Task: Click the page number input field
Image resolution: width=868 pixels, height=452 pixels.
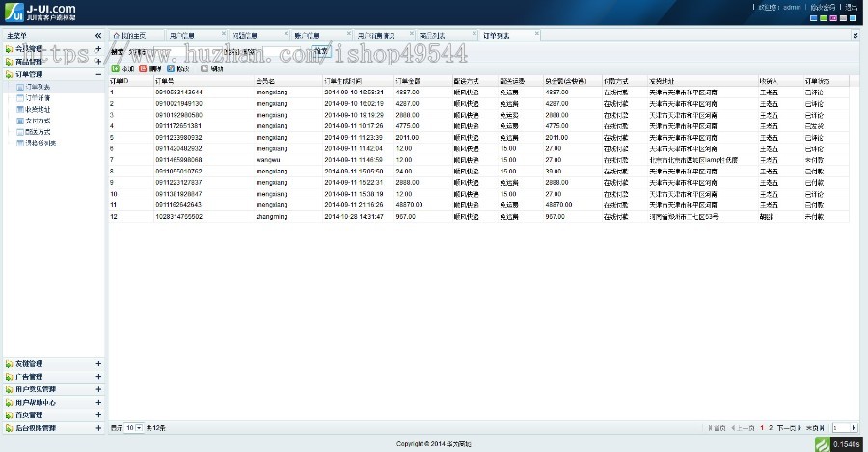Action: [841, 428]
